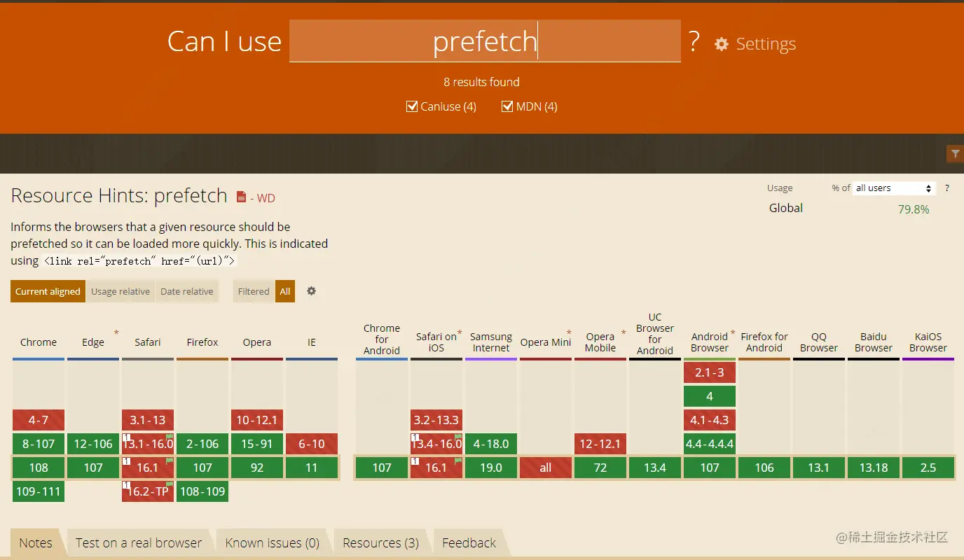Click Safari 16.2-TP cell

click(148, 491)
